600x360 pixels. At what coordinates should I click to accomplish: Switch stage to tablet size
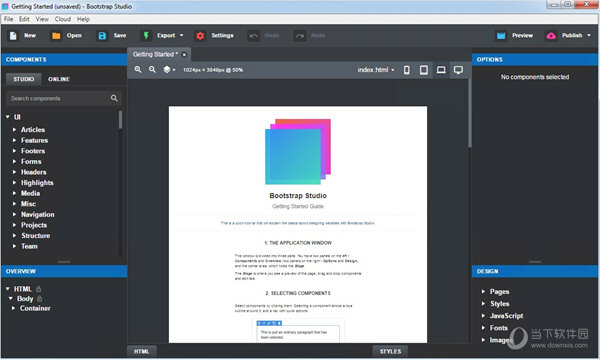pyautogui.click(x=424, y=70)
